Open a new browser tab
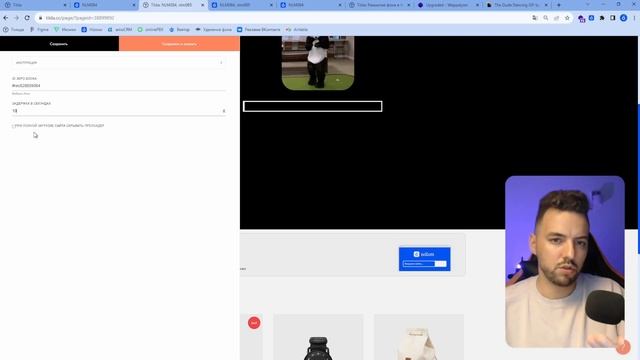Viewport: 640px width, 360px height. [x=558, y=5]
